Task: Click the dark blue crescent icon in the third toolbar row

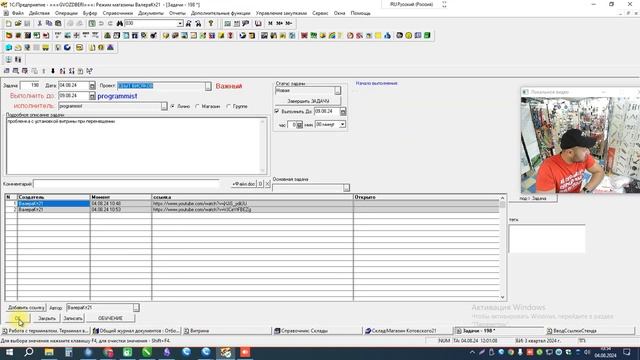Action: [68, 48]
